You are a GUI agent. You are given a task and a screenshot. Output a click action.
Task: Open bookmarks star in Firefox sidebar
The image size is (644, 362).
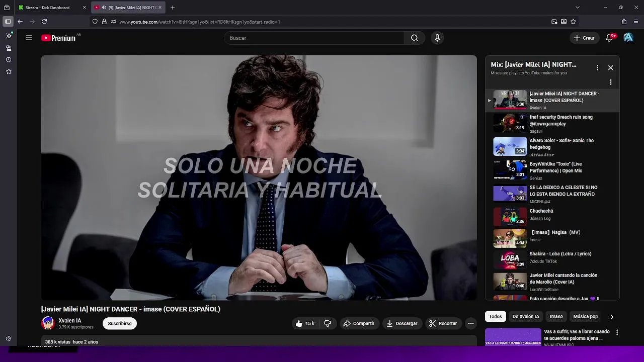coord(9,71)
